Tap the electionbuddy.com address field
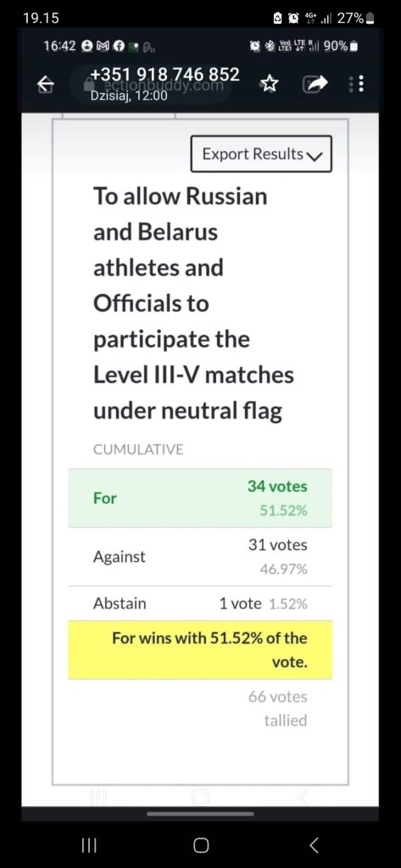Image resolution: width=401 pixels, height=868 pixels. (151, 86)
